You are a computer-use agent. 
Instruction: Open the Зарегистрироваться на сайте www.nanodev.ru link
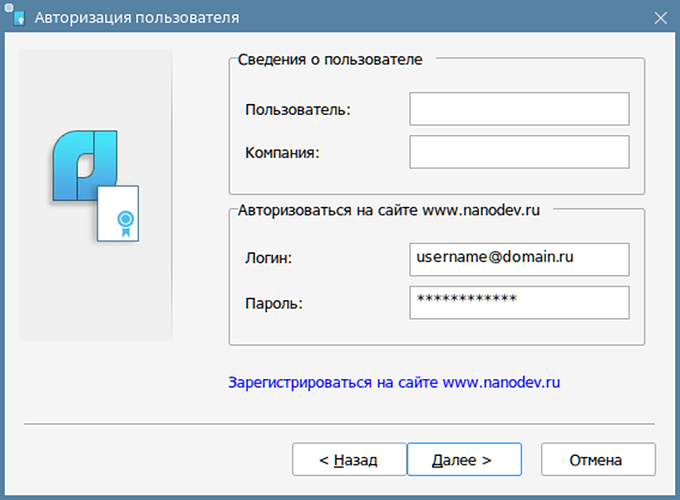[394, 382]
